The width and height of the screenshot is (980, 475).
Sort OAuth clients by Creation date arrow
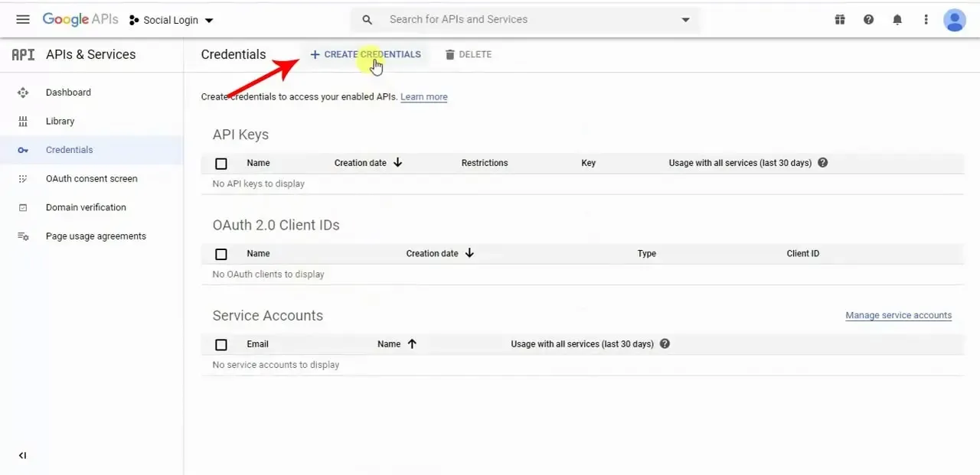[x=469, y=253]
